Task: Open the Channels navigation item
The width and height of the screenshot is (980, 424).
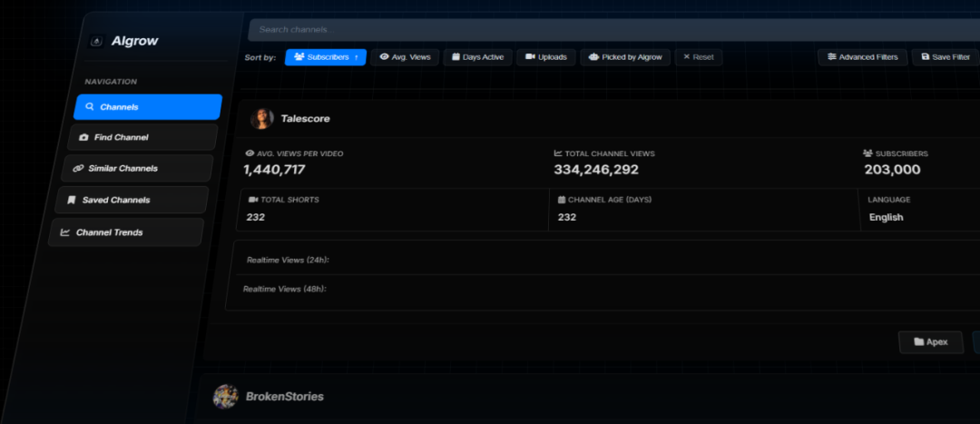Action: click(147, 107)
